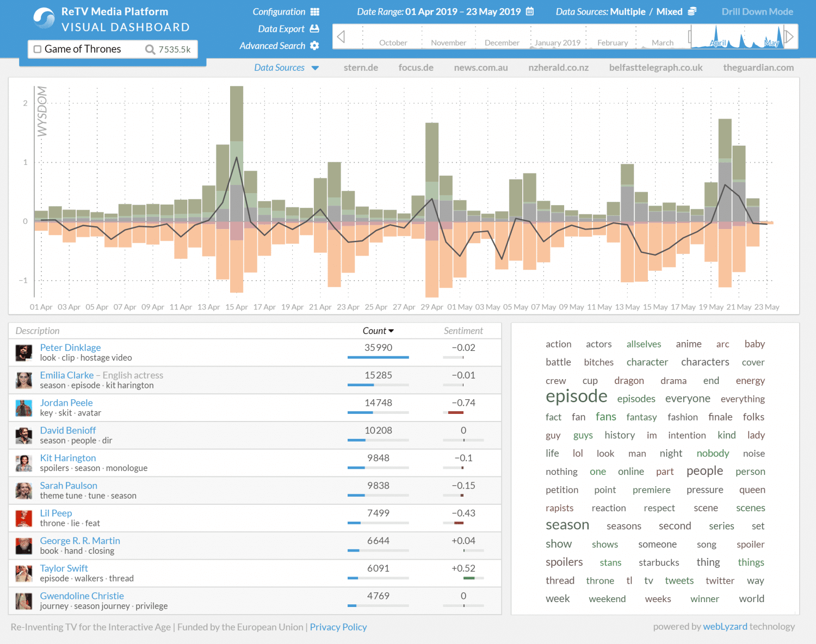Open the Configuration grid icon
816x644 pixels.
pyautogui.click(x=315, y=11)
